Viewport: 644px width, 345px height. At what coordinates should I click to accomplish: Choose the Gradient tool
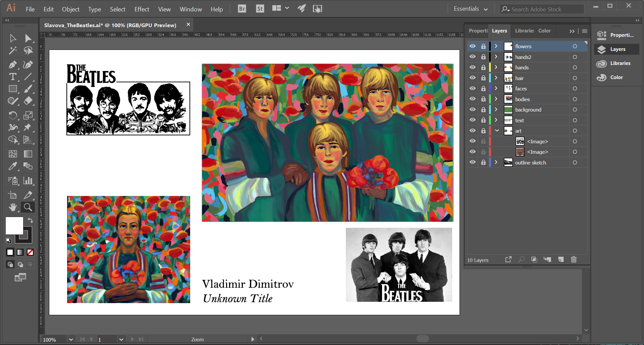coord(28,154)
